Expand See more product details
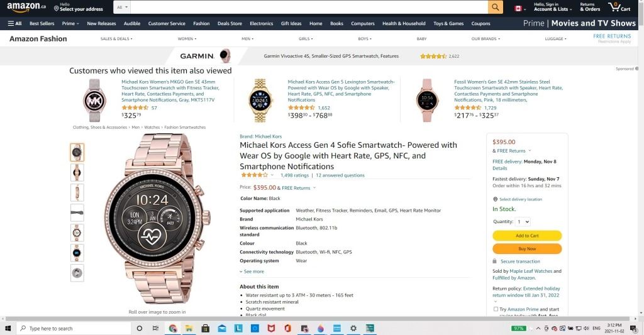This screenshot has width=644, height=335. 252,272
